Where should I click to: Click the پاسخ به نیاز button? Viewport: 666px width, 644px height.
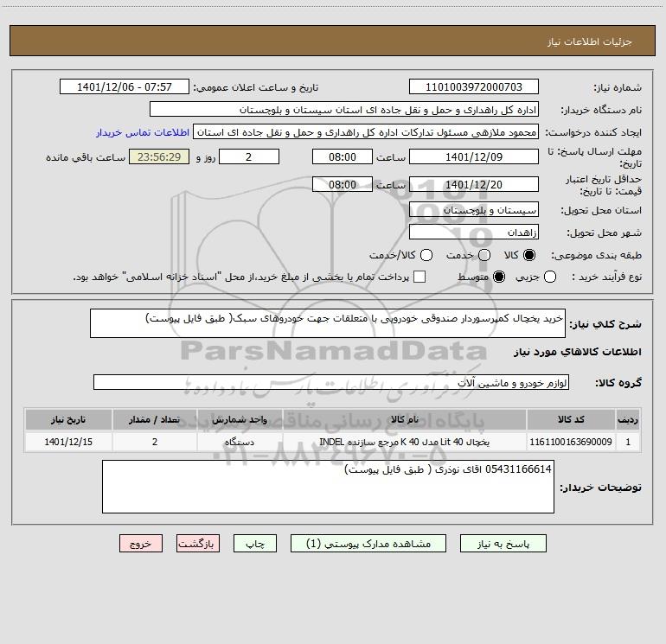tap(503, 544)
